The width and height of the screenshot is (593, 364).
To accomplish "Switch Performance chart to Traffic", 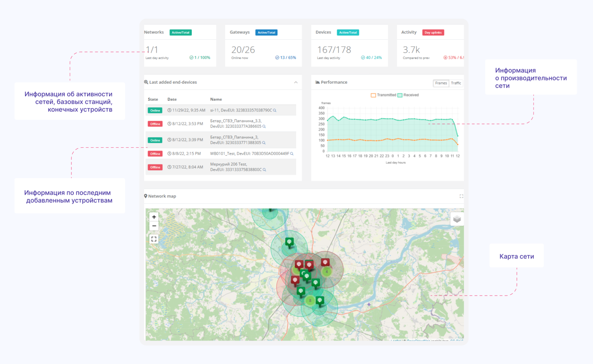I will coord(456,83).
